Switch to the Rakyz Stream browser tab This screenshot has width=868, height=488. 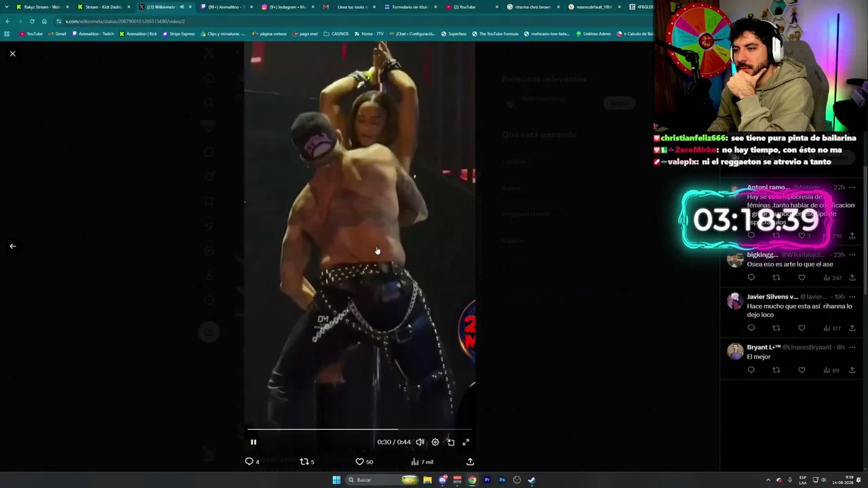pos(42,7)
